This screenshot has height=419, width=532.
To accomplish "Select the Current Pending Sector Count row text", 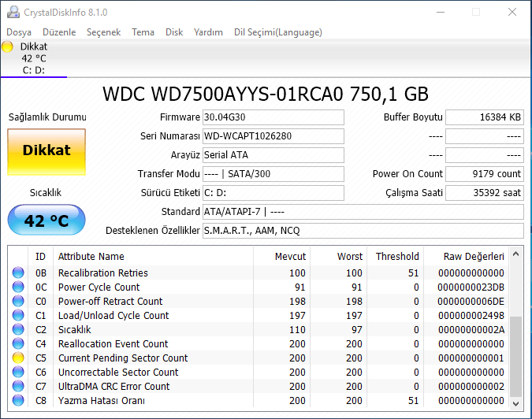I will 123,358.
